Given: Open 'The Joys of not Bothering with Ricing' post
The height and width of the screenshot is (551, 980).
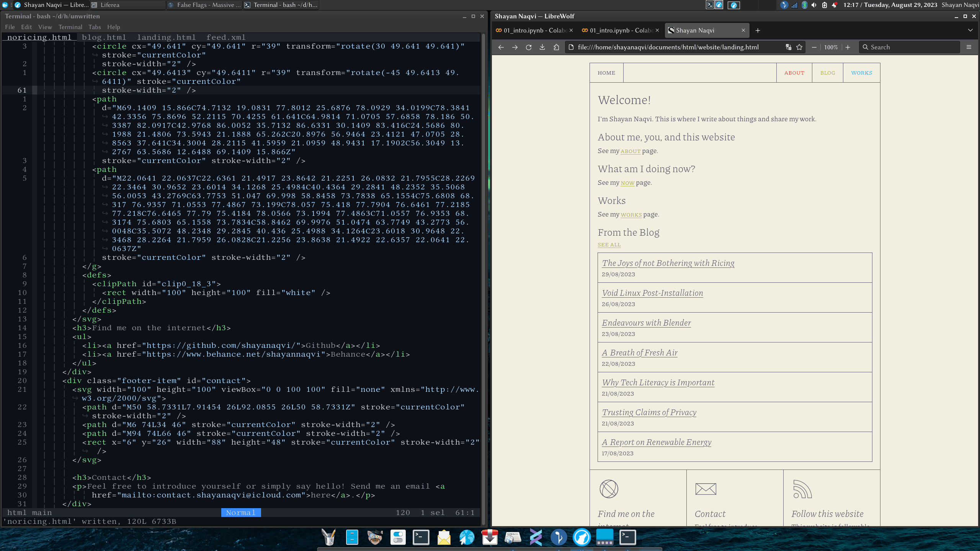Looking at the screenshot, I should click(x=668, y=263).
